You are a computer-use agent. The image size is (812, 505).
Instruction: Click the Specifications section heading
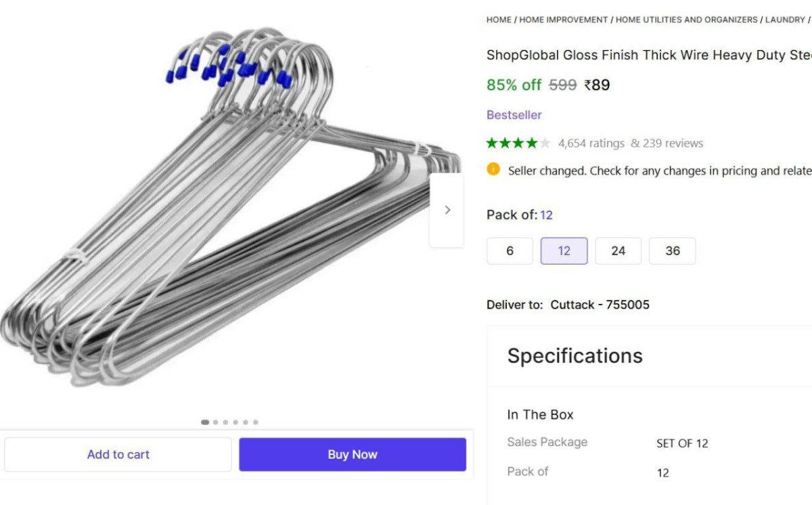574,356
